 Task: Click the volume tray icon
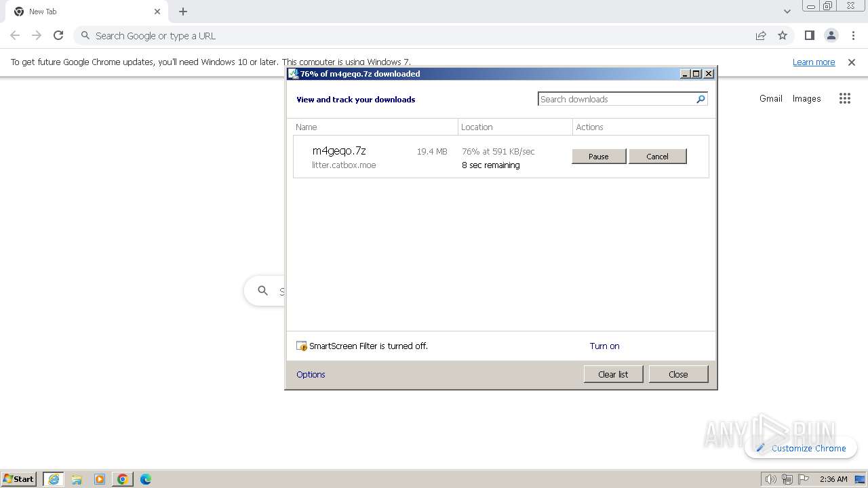770,479
